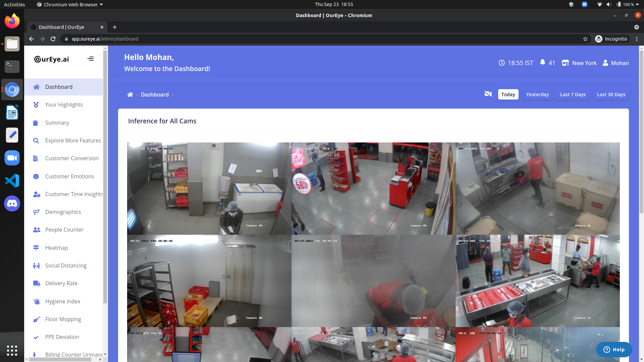This screenshot has height=362, width=644.
Task: Open the Camera 06 feed thumbnail
Action: click(538, 188)
